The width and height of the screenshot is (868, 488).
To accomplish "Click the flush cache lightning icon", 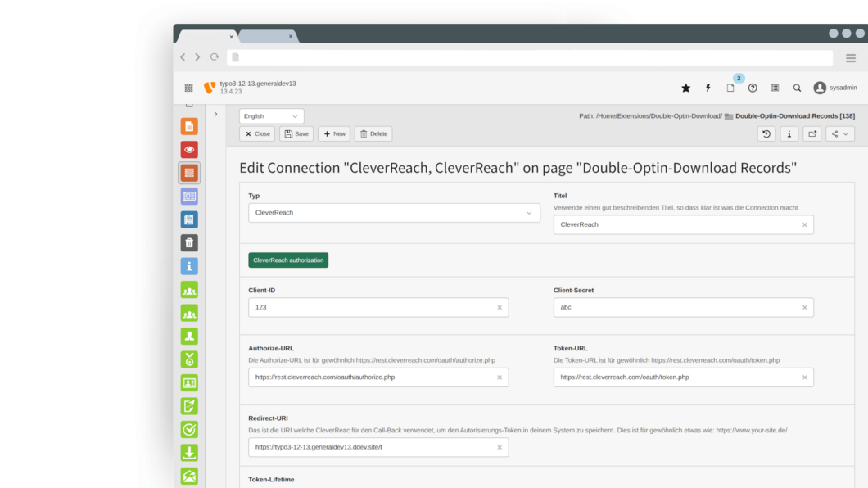I will [708, 88].
